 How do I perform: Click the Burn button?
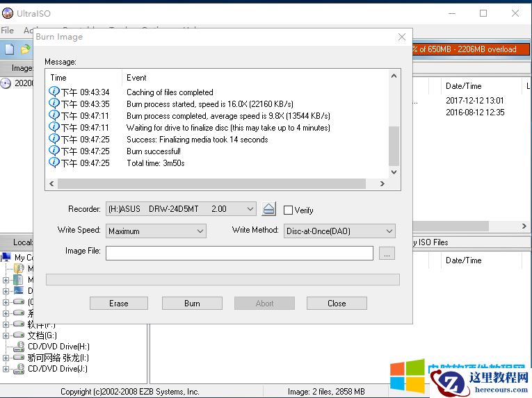[x=192, y=304]
